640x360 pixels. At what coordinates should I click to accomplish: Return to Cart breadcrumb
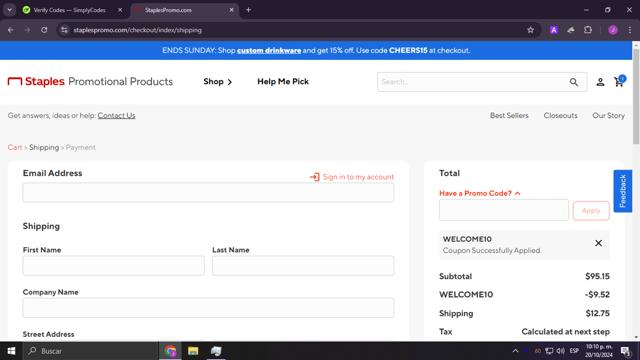tap(15, 147)
